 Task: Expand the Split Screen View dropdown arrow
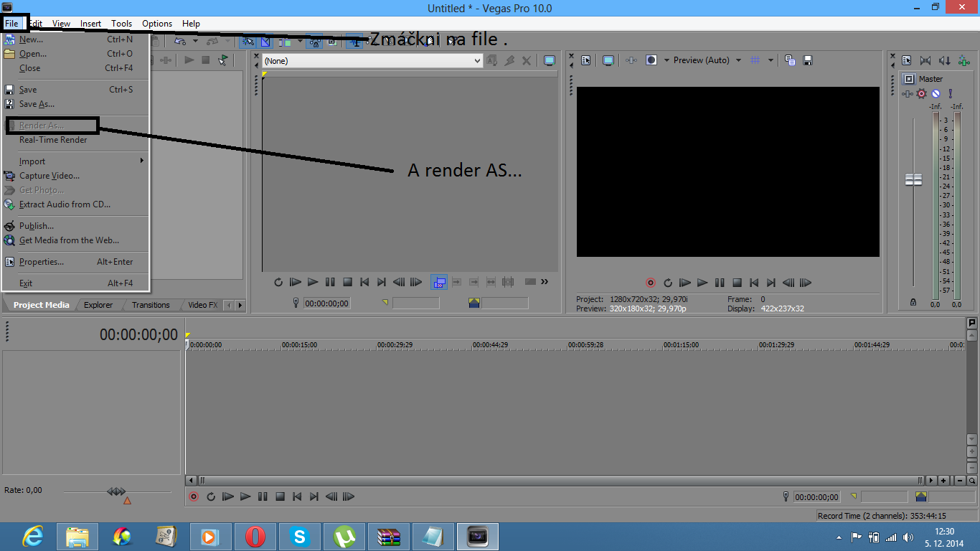click(666, 60)
